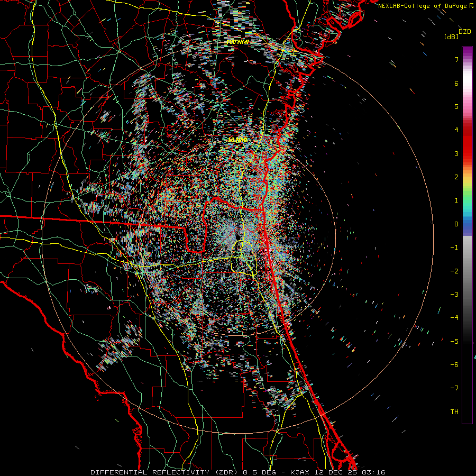Click the radar site center point
The height and width of the screenshot is (476, 476).
tap(237, 236)
